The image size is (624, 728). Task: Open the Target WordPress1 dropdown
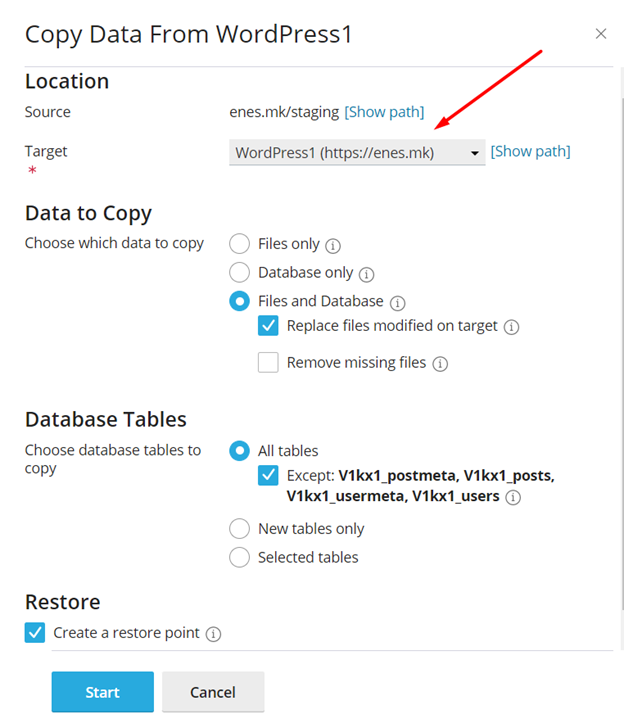click(357, 153)
